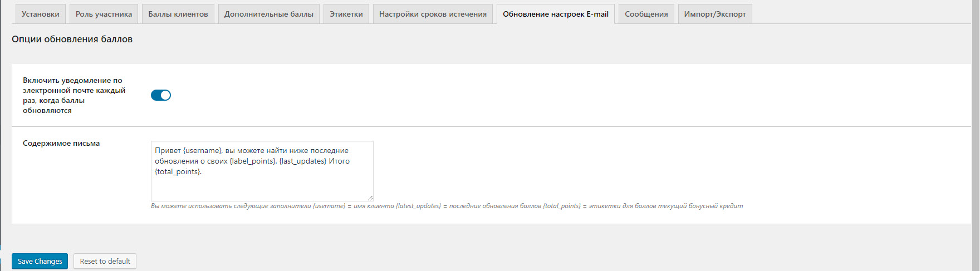Open the Этикетки tab
Viewport: 980px width, 271px height.
346,14
